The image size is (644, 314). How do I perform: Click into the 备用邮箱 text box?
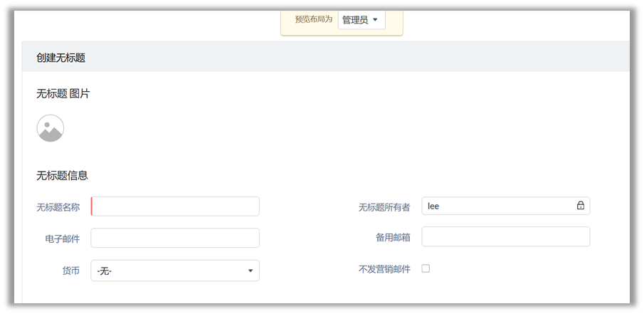tap(505, 236)
